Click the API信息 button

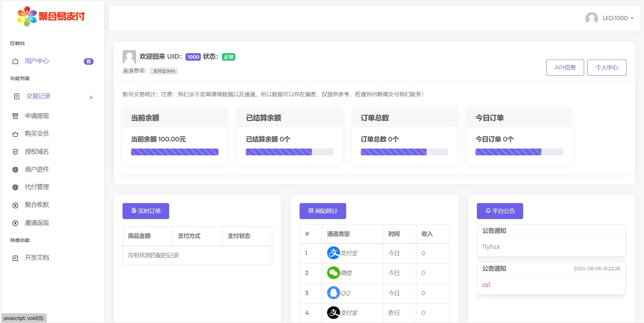coord(565,67)
